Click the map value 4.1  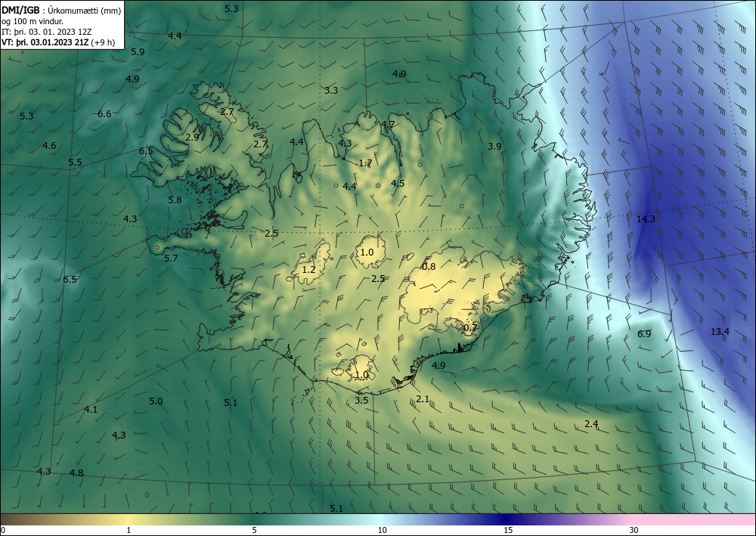(x=91, y=409)
